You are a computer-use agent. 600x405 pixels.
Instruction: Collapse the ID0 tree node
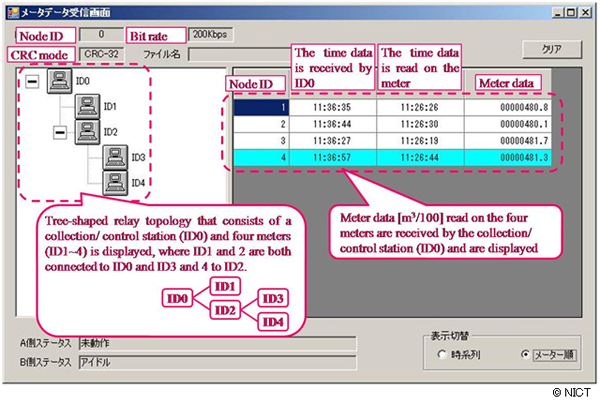click(33, 82)
